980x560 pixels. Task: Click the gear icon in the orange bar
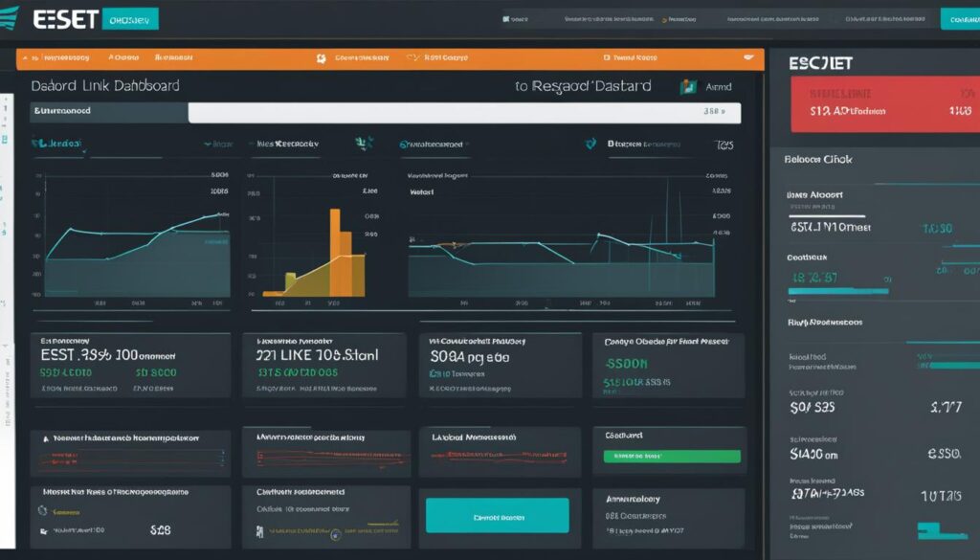(322, 58)
